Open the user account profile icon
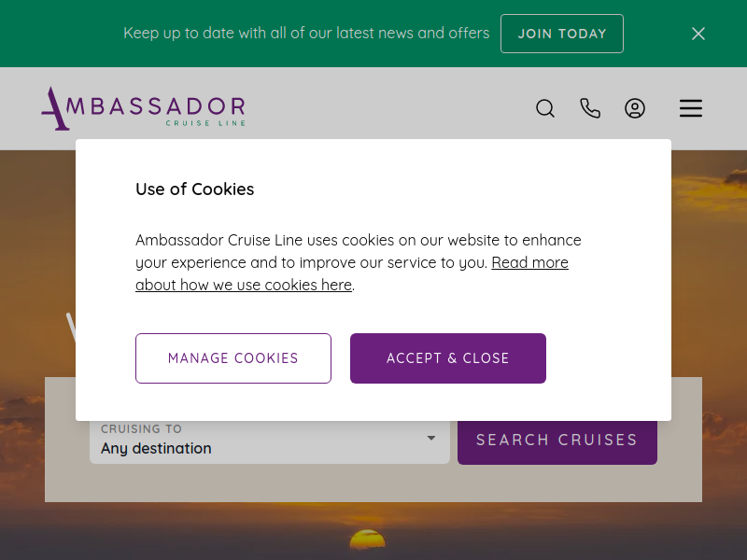 (x=635, y=108)
